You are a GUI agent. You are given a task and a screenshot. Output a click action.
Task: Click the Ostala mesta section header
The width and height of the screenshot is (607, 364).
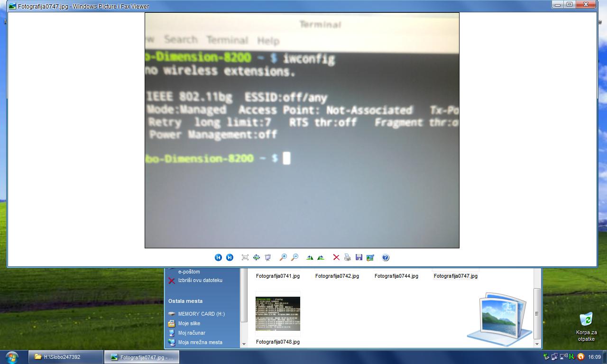coord(185,301)
